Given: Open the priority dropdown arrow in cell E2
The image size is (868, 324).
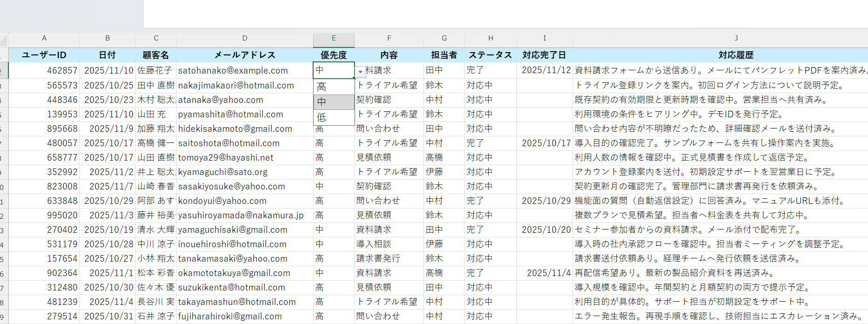Looking at the screenshot, I should [x=360, y=72].
